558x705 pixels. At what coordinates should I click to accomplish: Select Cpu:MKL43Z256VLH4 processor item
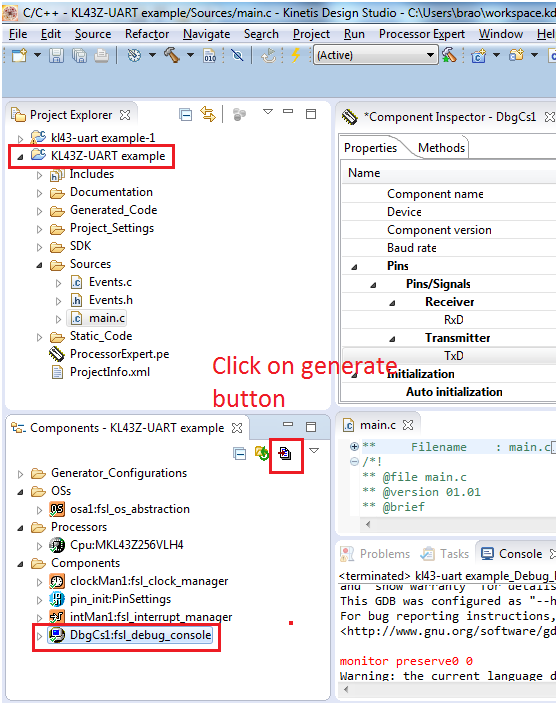[x=116, y=545]
